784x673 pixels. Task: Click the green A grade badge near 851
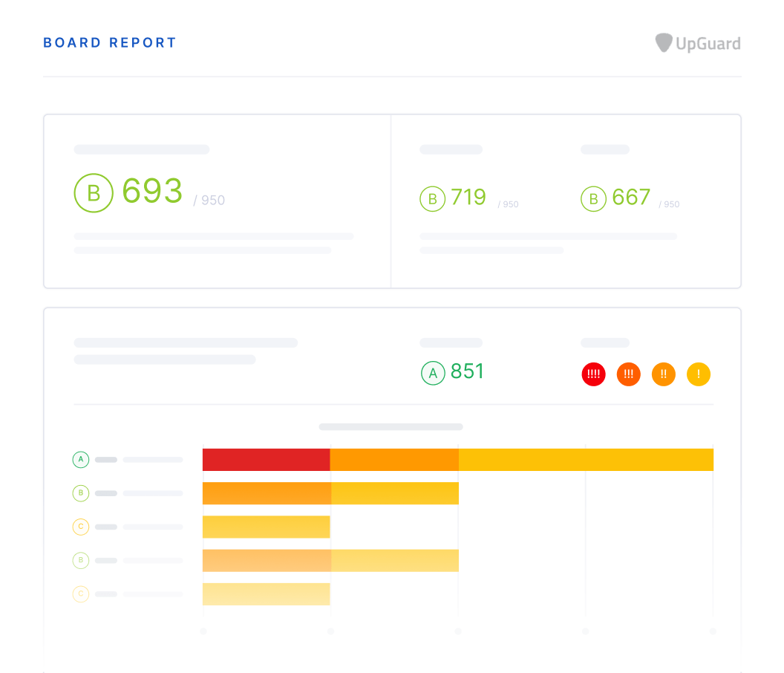tap(433, 373)
